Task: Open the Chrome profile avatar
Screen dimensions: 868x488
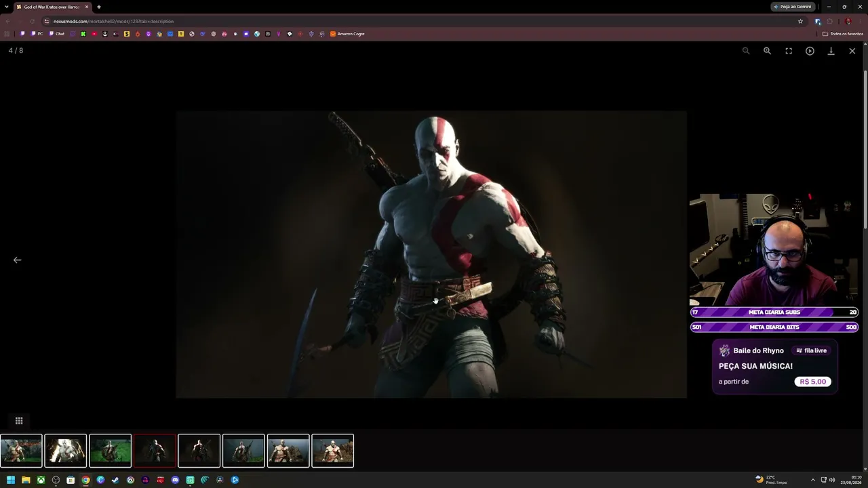Action: pyautogui.click(x=848, y=21)
